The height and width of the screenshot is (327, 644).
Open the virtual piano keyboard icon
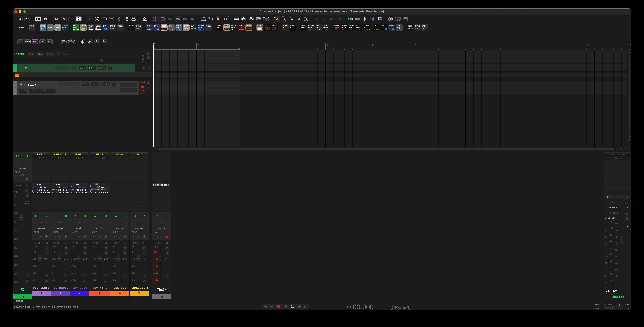(x=405, y=19)
